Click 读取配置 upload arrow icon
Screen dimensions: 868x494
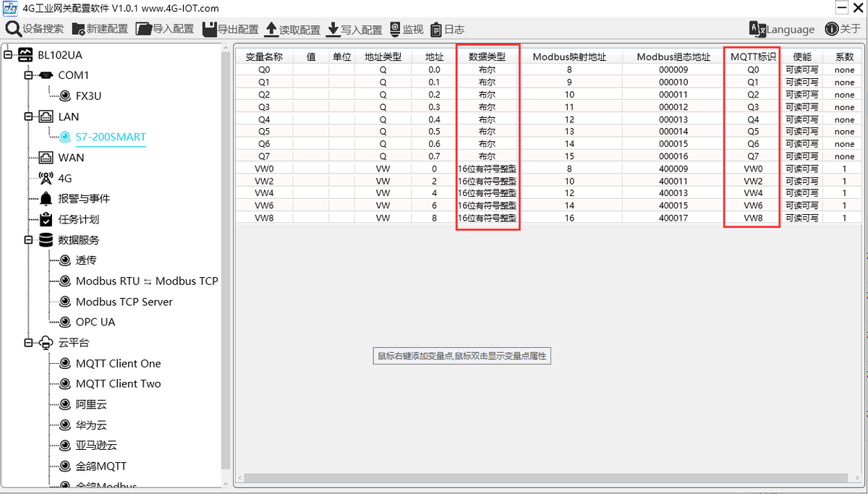pos(271,29)
